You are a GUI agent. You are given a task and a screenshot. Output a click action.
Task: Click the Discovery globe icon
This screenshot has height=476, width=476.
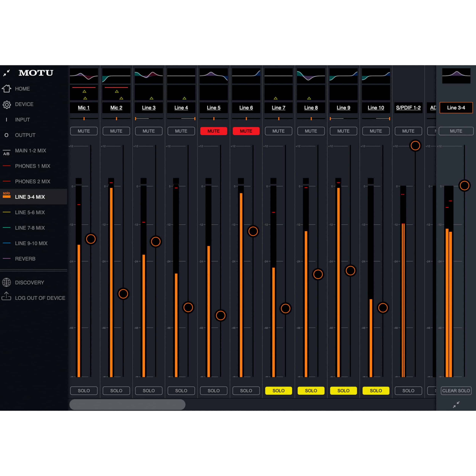7,282
